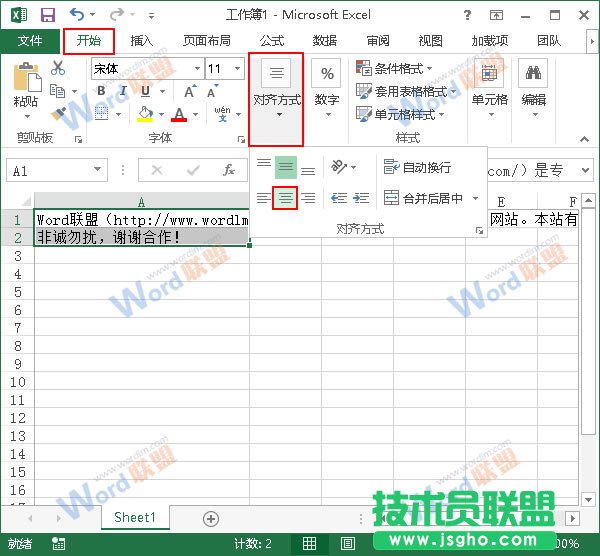The height and width of the screenshot is (556, 600).
Task: Open 条件格式 conditional formatting menu
Action: [x=394, y=68]
